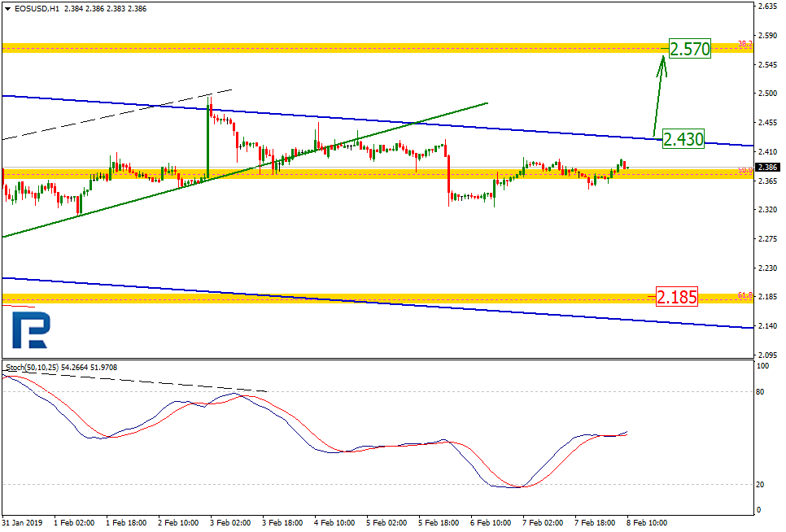Click the 2.635 price scale value
The image size is (786, 532).
click(766, 7)
